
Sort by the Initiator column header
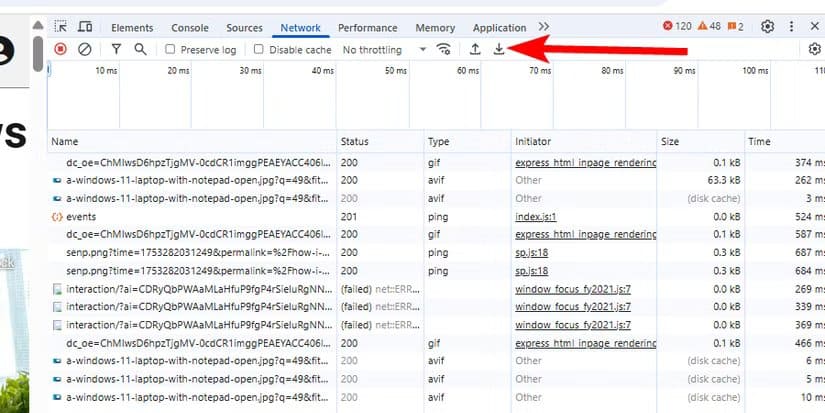coord(584,142)
